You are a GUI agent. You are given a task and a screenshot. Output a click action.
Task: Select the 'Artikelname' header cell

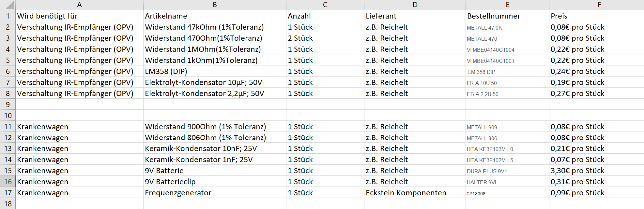pos(166,16)
